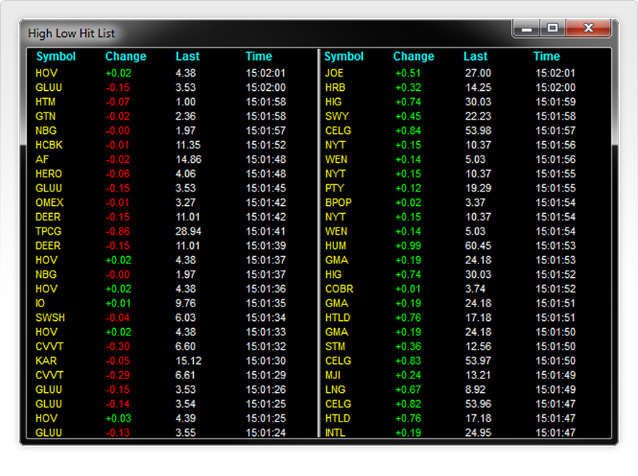Select the TPCG row with -0.88 change
Image resolution: width=638 pixels, height=476 pixels.
(x=49, y=231)
